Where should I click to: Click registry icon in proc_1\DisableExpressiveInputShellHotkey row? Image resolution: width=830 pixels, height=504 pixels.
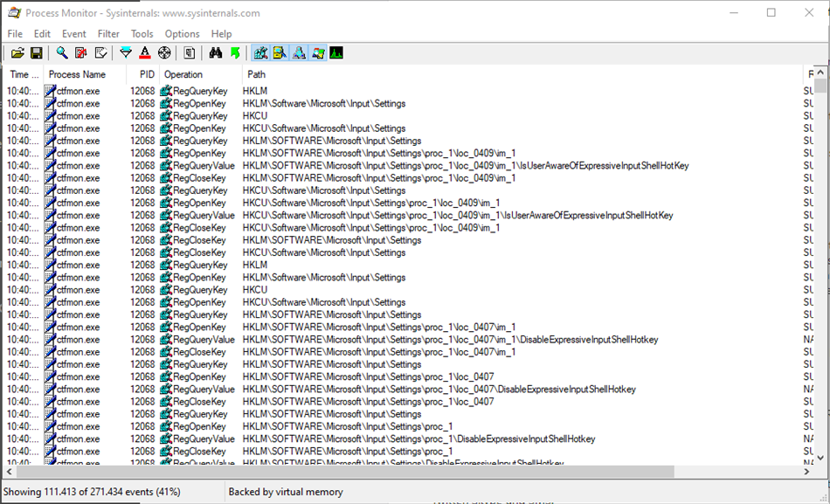[x=166, y=439]
